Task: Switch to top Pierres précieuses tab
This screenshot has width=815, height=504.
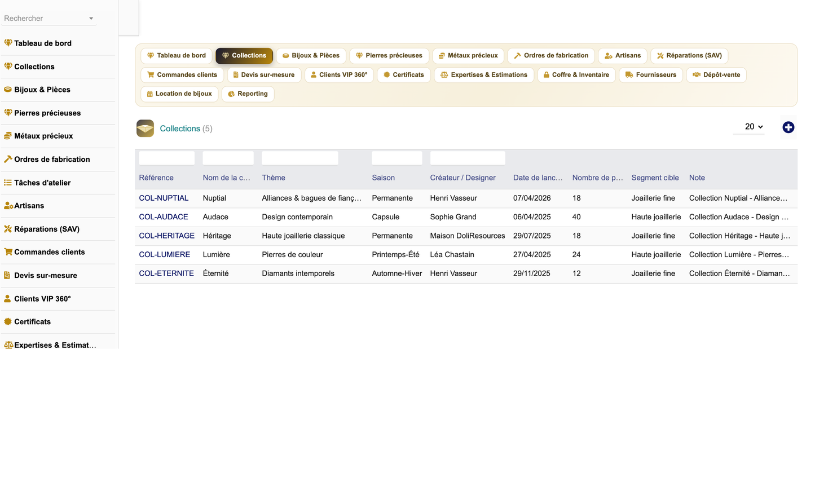Action: click(389, 56)
